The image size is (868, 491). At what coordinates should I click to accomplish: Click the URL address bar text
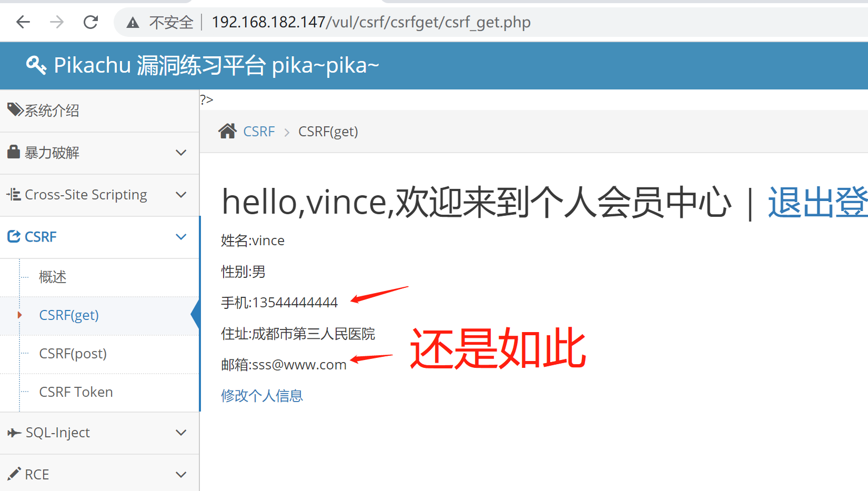(x=371, y=22)
